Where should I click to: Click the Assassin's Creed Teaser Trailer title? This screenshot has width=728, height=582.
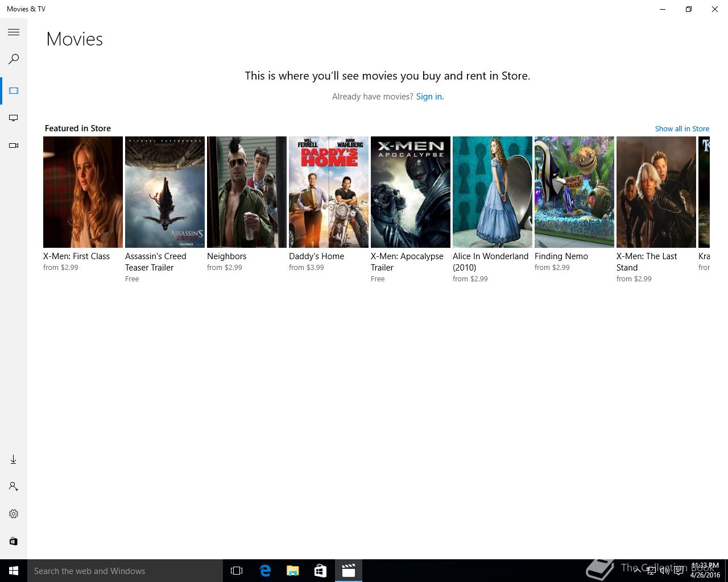(156, 262)
